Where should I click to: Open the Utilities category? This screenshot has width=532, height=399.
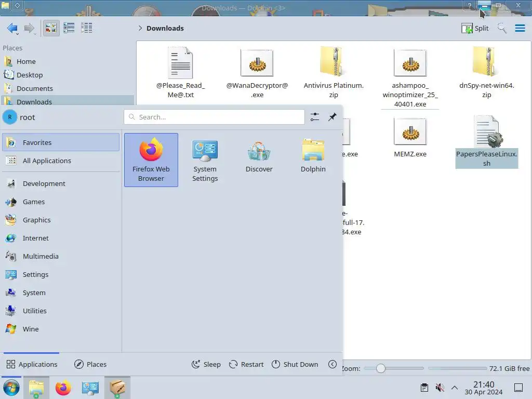tap(61, 311)
